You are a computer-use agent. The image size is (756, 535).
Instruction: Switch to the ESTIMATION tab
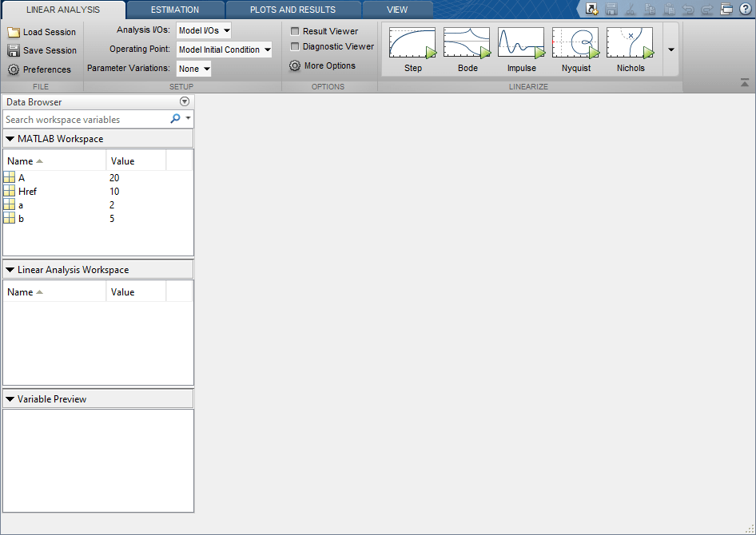[x=175, y=10]
